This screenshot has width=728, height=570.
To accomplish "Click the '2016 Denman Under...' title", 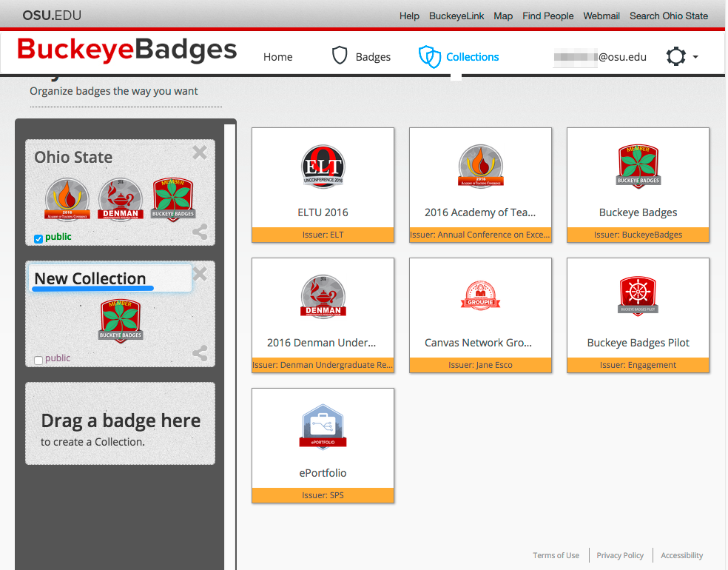I will (321, 343).
